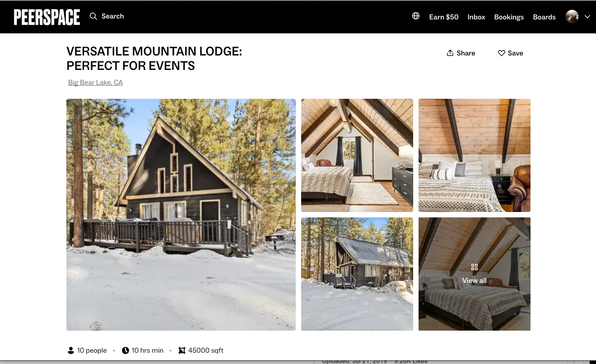The image size is (596, 364).
Task: Click the Earn $50 link
Action: 444,17
